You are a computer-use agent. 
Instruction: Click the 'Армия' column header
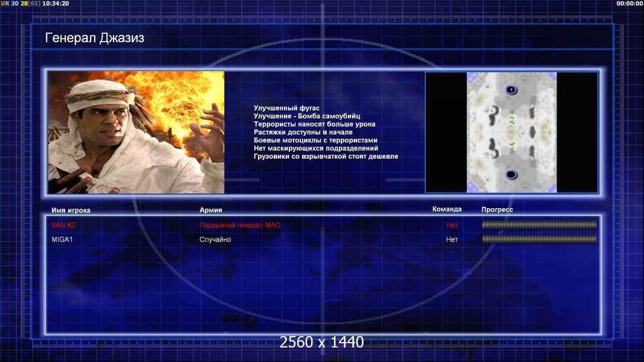tap(211, 210)
